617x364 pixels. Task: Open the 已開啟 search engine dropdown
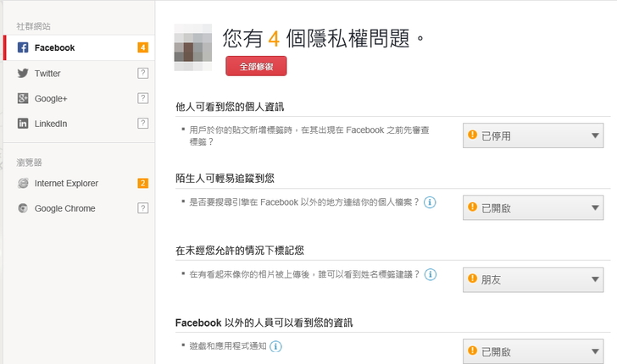(x=534, y=207)
